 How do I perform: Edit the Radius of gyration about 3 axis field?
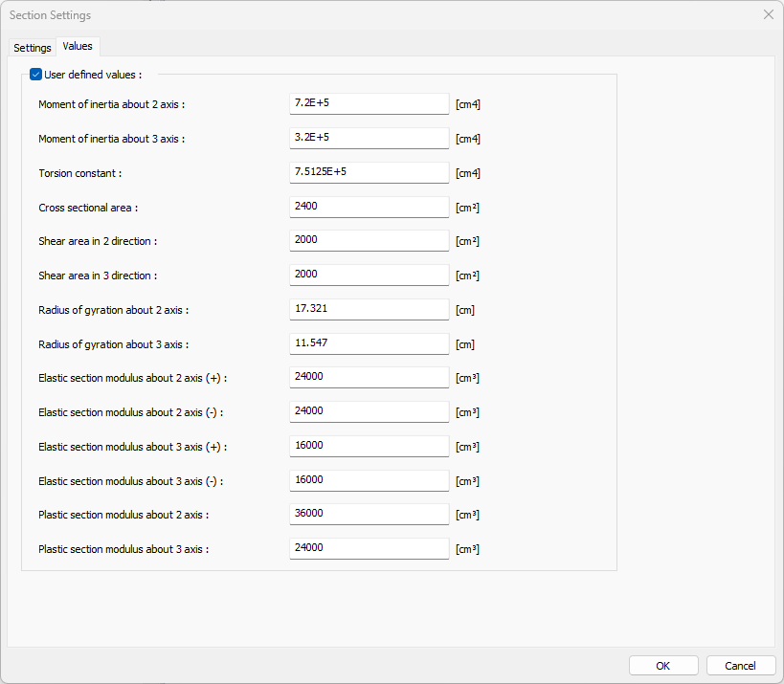pos(369,343)
